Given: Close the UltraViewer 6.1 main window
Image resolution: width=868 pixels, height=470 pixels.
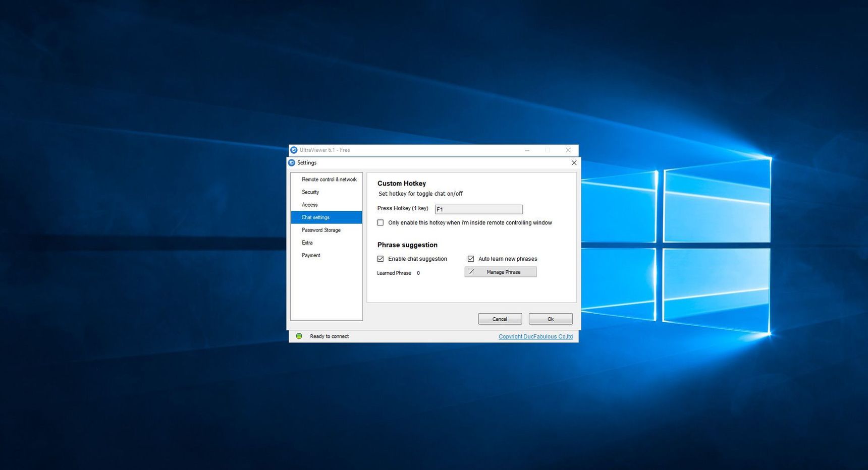Looking at the screenshot, I should click(568, 150).
